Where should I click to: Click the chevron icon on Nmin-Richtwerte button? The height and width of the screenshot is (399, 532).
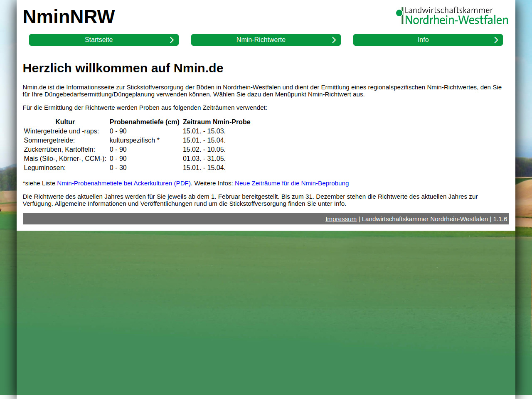(x=334, y=40)
